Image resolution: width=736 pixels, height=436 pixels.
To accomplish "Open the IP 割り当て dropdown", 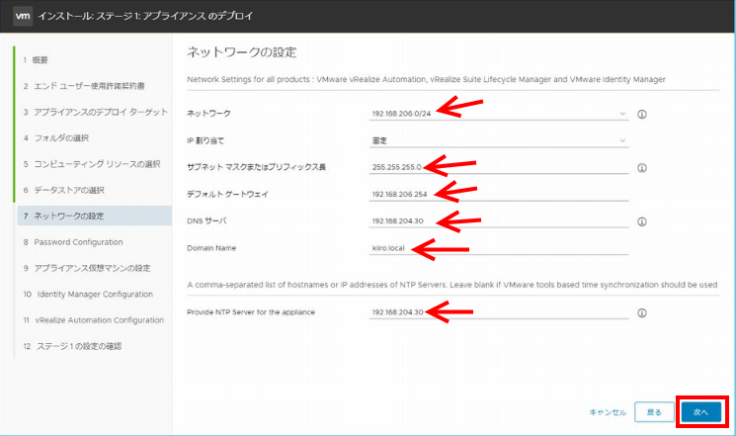I will pyautogui.click(x=498, y=140).
